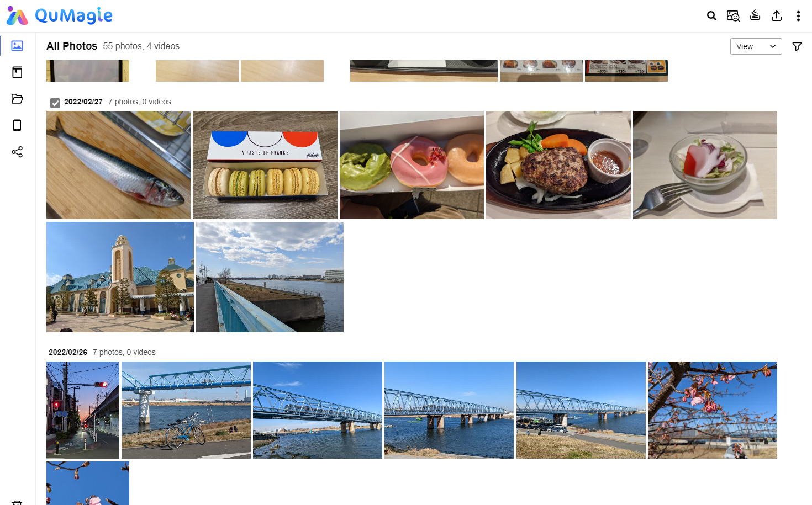Select the 2022/02/26 date heading

[68, 352]
